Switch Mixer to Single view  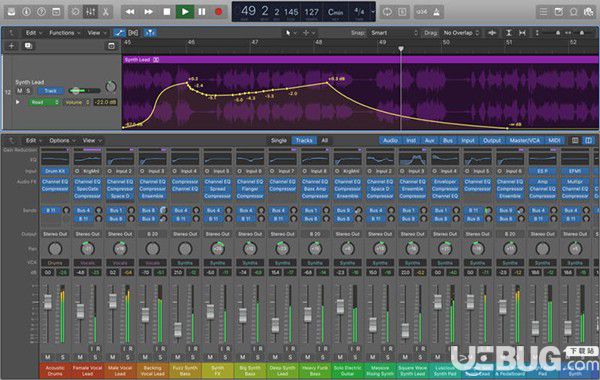point(279,140)
